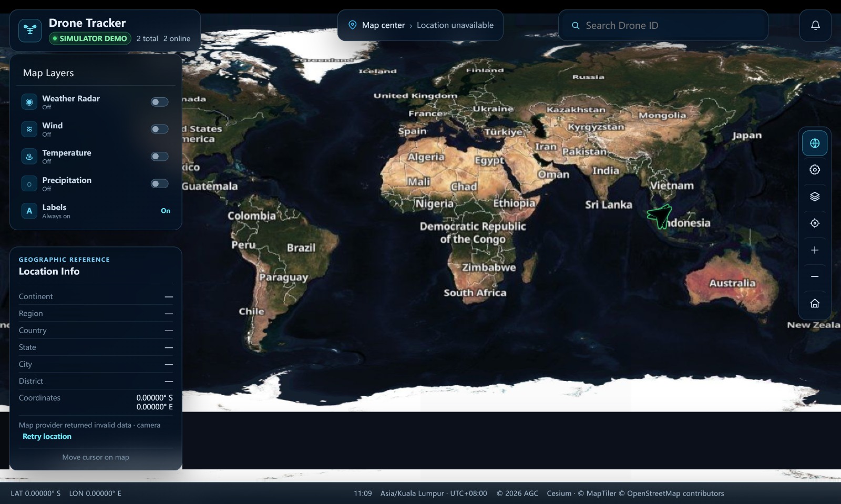This screenshot has width=841, height=504.
Task: Click the Country row in Location Info
Action: 96,331
